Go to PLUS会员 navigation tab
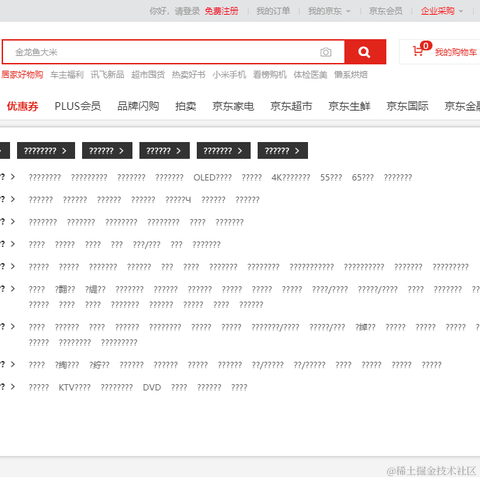The image size is (480, 480). [x=78, y=106]
